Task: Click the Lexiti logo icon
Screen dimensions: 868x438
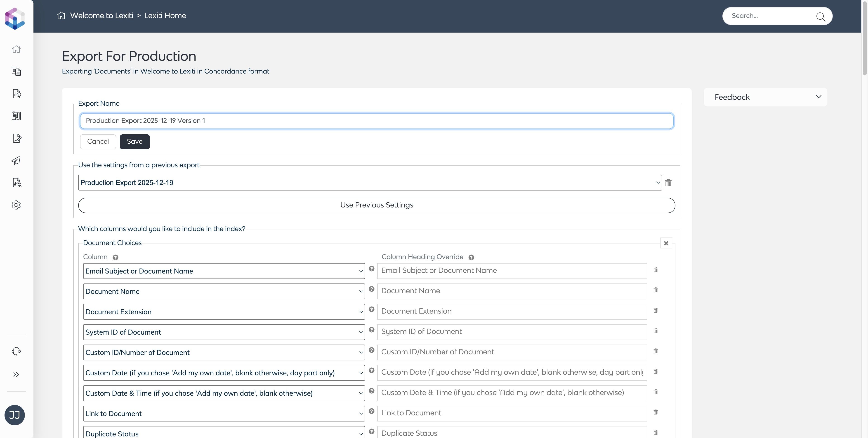Action: [15, 19]
